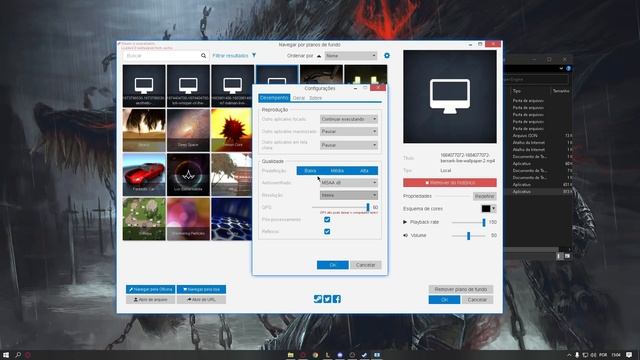Screen dimensions: 640x360
Task: Click Cancelar in the Configurações dialog
Action: (365, 265)
